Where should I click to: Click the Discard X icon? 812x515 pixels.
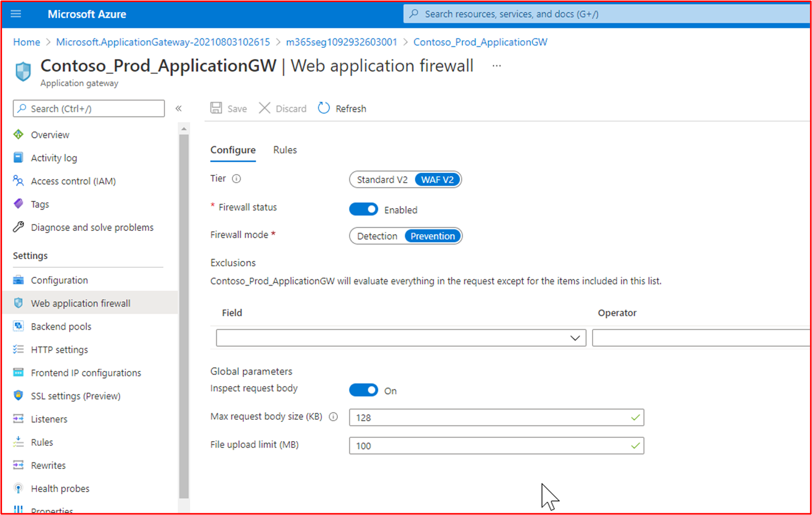point(265,108)
